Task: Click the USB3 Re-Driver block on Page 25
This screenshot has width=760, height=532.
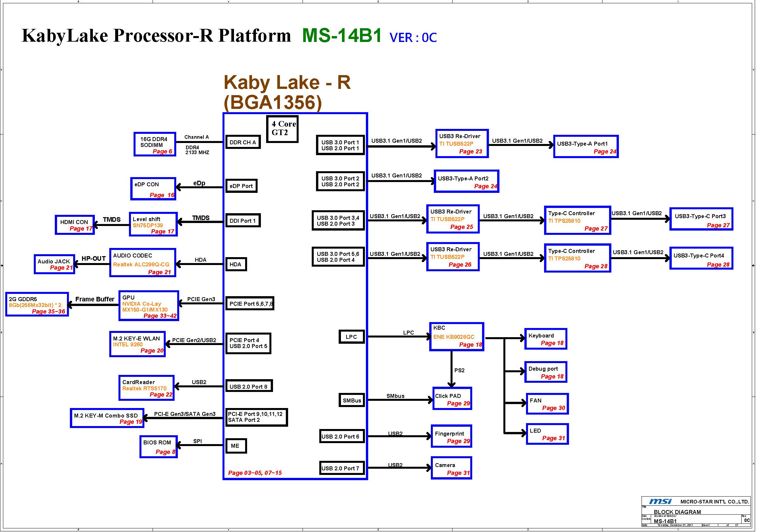Action: pyautogui.click(x=453, y=219)
